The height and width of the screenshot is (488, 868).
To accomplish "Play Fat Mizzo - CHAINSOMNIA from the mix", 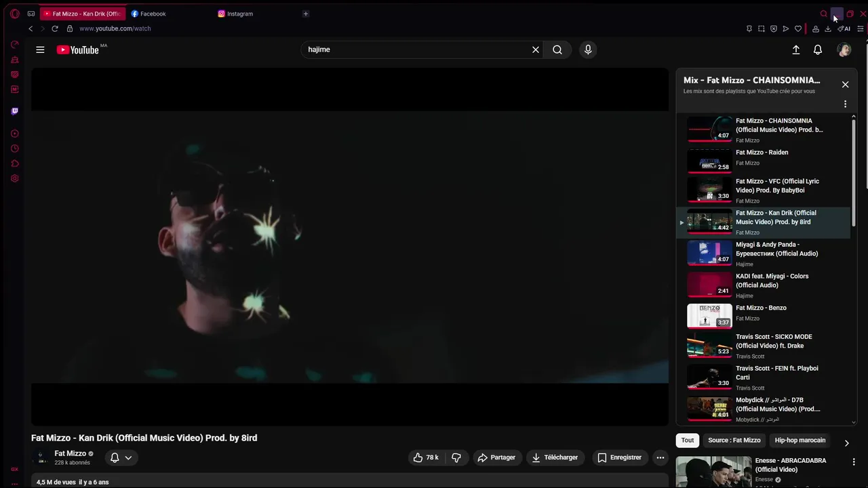I will click(763, 129).
